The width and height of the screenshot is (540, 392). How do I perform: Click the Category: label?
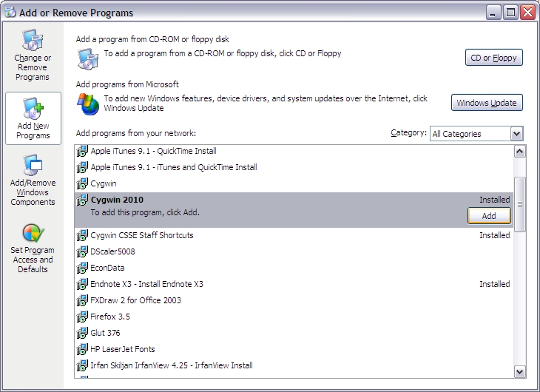click(x=409, y=133)
